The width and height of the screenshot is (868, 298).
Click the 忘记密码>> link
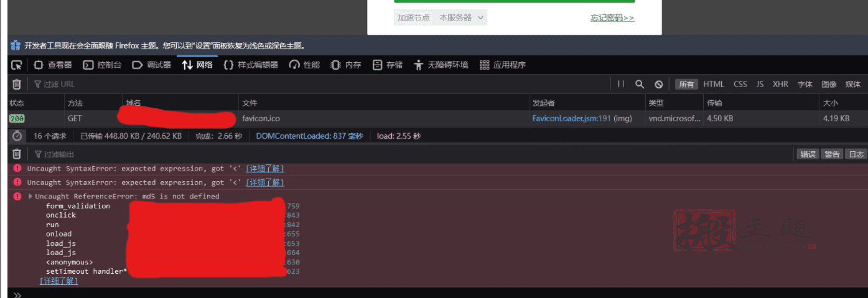point(612,18)
